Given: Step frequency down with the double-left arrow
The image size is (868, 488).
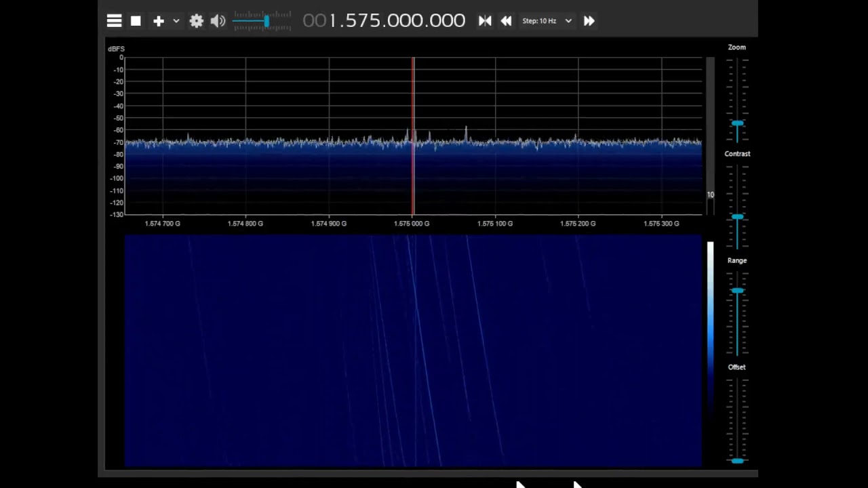Looking at the screenshot, I should (506, 21).
